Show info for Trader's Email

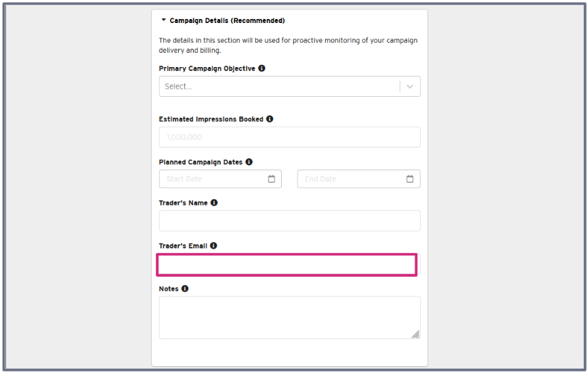[213, 246]
